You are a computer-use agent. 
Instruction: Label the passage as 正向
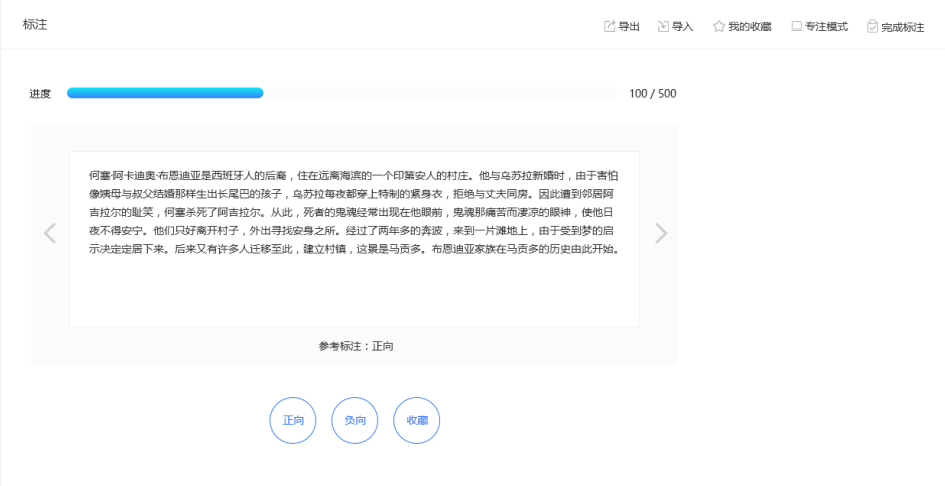[293, 421]
